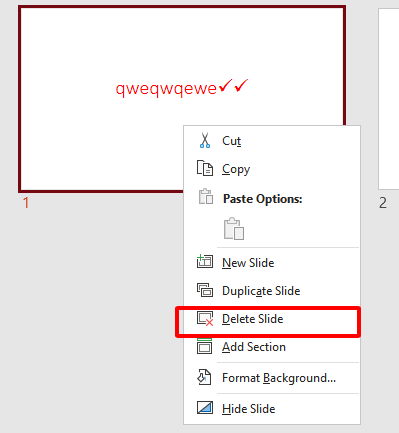Click the Add Section icon

coord(204,346)
